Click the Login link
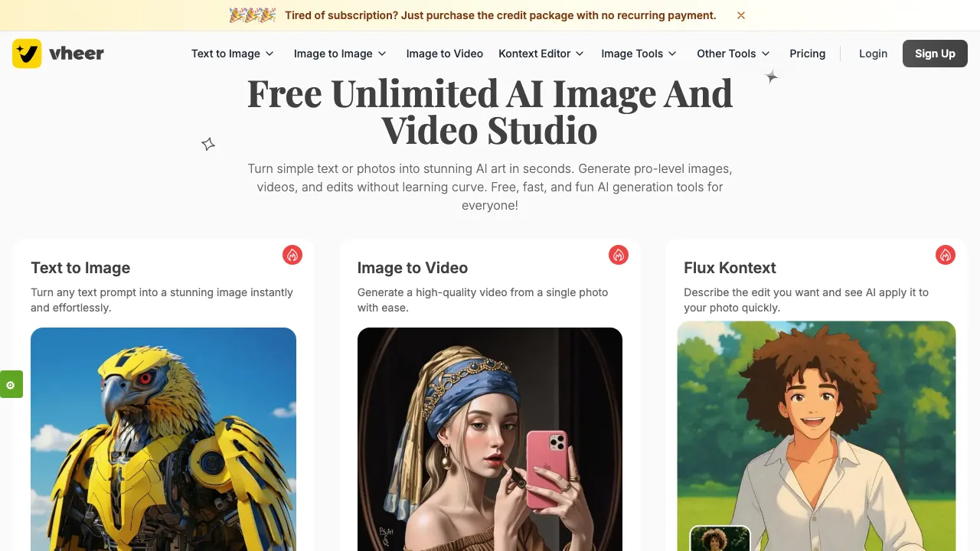Screen dimensions: 980x551 873,54
